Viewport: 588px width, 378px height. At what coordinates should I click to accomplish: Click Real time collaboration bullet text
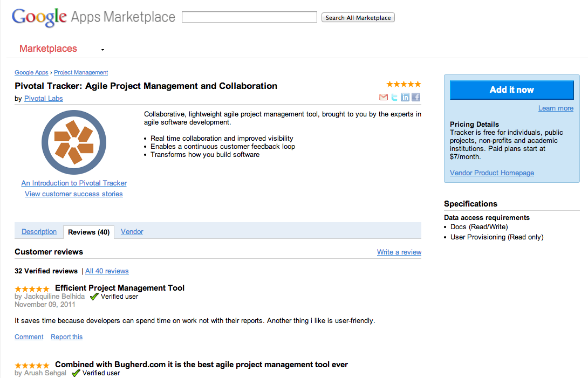coord(222,139)
